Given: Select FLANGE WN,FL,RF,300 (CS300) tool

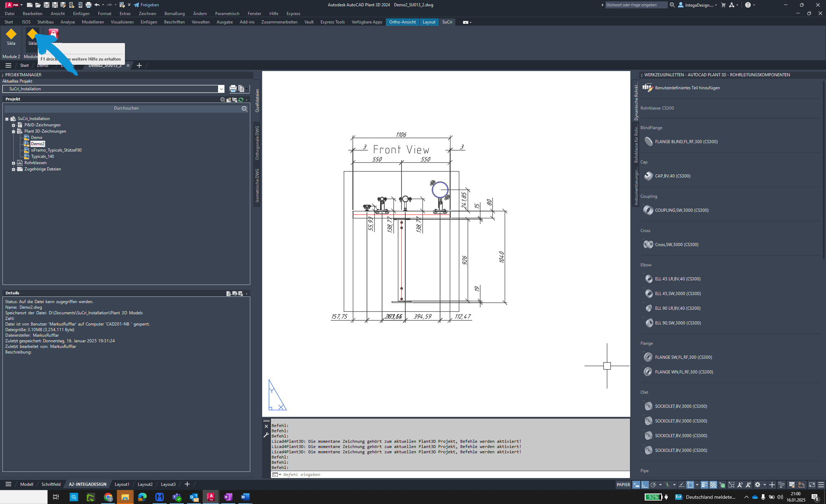Looking at the screenshot, I should click(678, 372).
